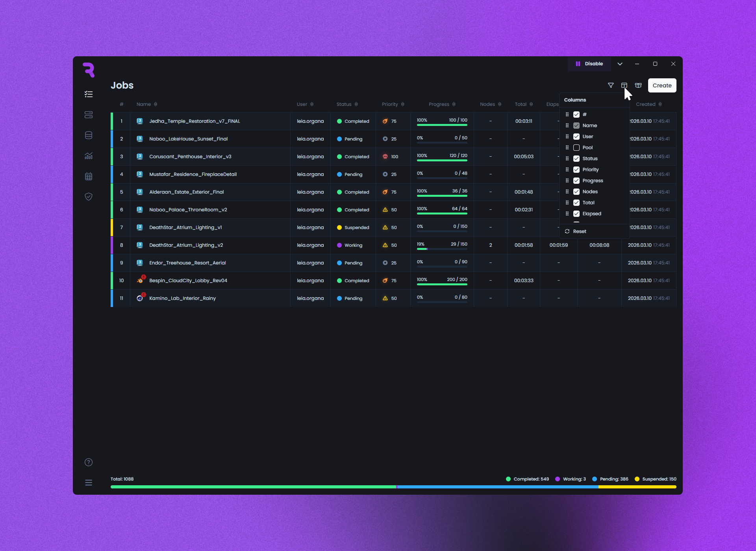Image resolution: width=756 pixels, height=551 pixels.
Task: Open the calendar schedule sidebar icon
Action: coord(89,176)
